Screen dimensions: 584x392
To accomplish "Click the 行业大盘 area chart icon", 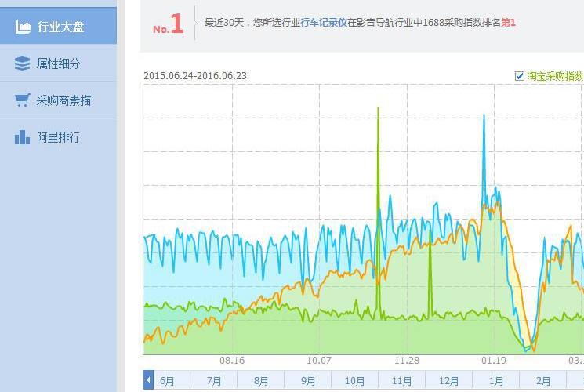I will coord(23,27).
